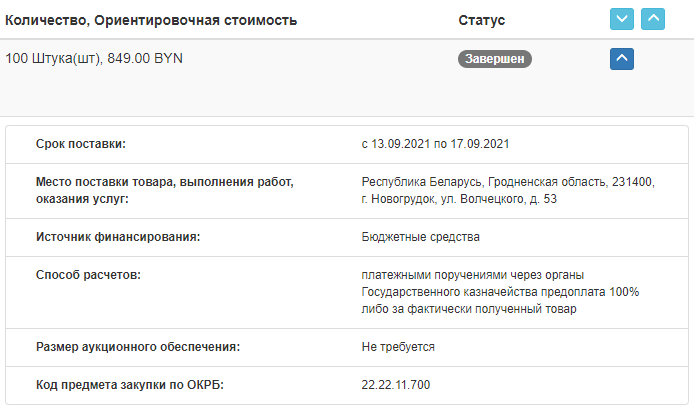Click the 'Способ расчетов:' label

pyautogui.click(x=88, y=275)
